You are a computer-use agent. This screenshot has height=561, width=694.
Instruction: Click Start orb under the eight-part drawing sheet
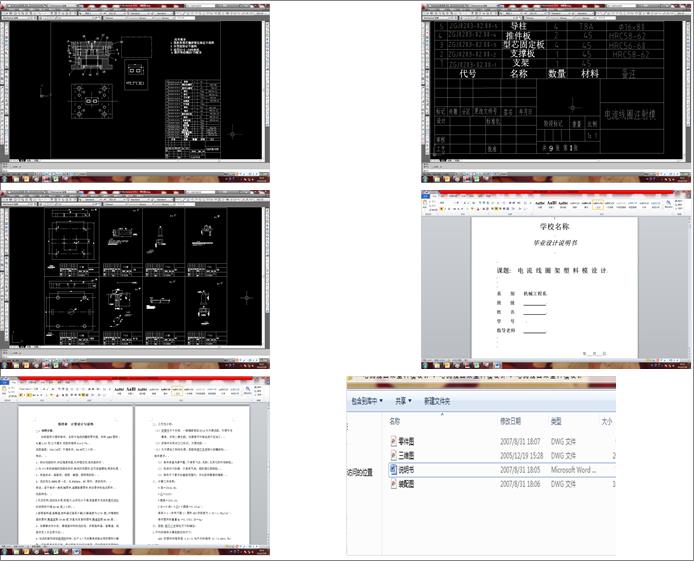pos(4,365)
